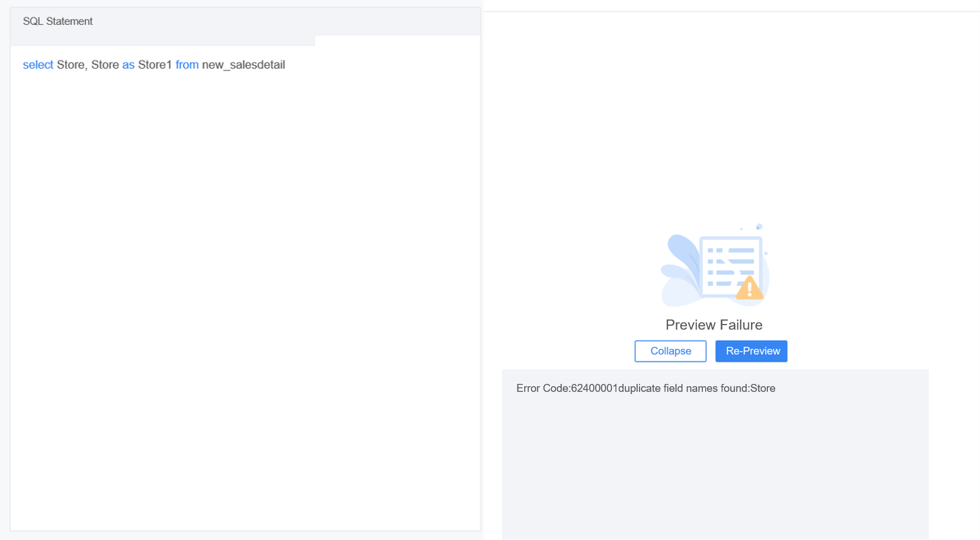Click the alias Store1 in the query

coord(154,64)
